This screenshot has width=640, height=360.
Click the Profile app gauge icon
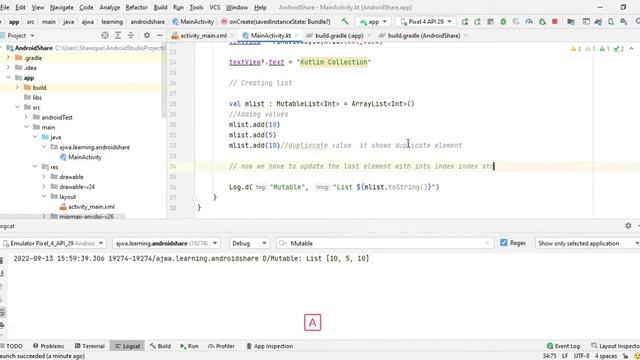point(529,22)
